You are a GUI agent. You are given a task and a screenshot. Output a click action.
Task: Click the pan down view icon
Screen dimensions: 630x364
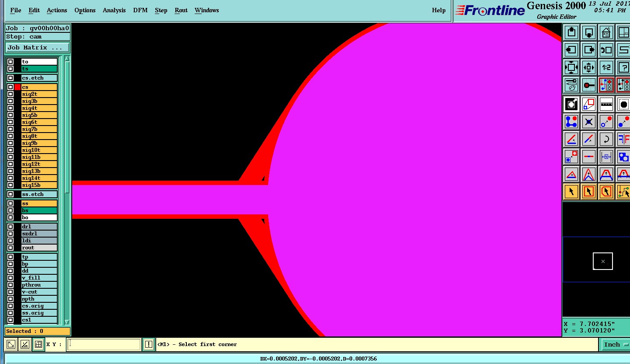click(589, 32)
